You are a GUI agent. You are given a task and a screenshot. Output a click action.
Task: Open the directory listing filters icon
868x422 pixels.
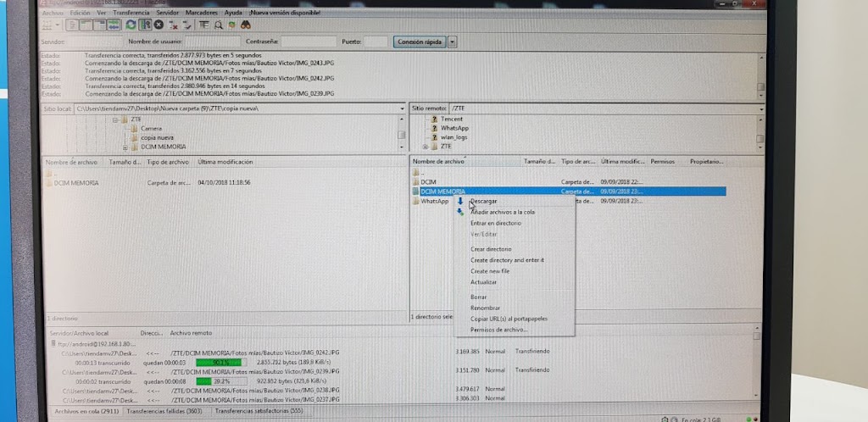point(203,25)
